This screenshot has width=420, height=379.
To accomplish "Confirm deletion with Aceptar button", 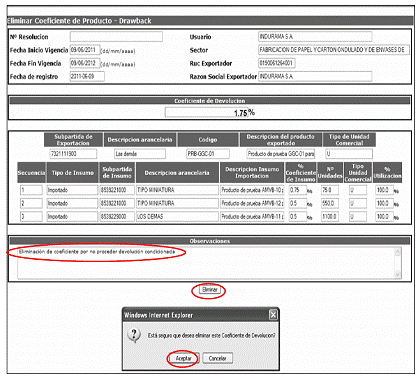I will 183,358.
